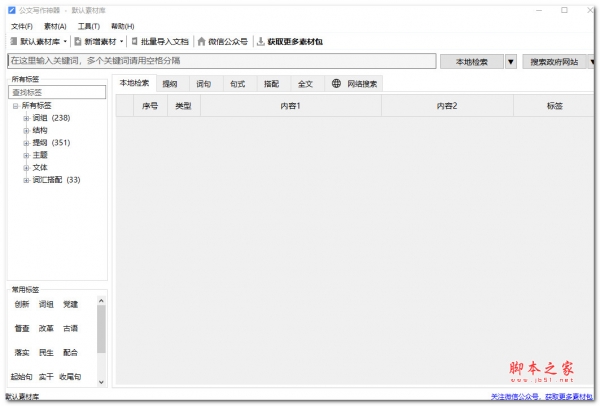Click 获取更多素材包 toolbar button

click(x=290, y=41)
